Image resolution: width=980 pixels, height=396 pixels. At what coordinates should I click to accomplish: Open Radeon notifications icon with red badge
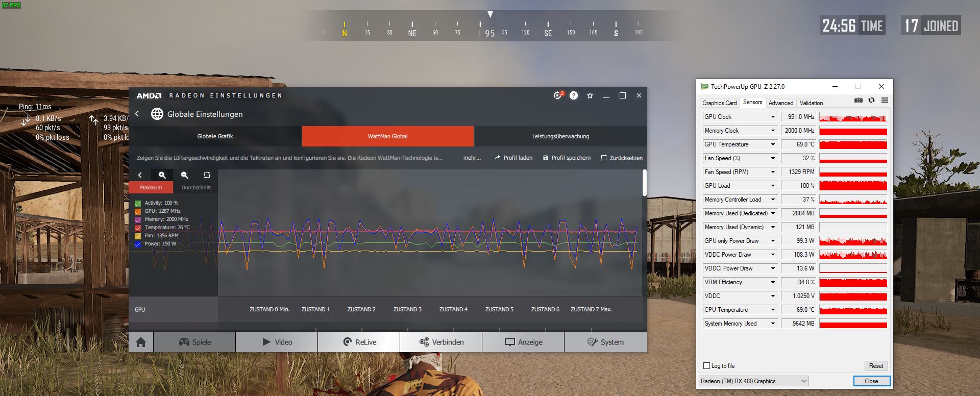click(558, 95)
